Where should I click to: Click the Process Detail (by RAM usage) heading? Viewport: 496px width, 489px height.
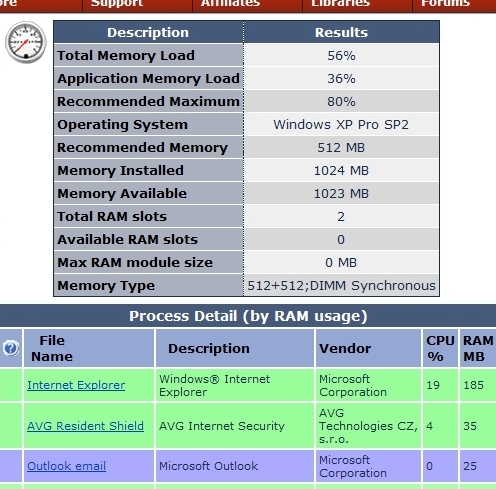(248, 316)
